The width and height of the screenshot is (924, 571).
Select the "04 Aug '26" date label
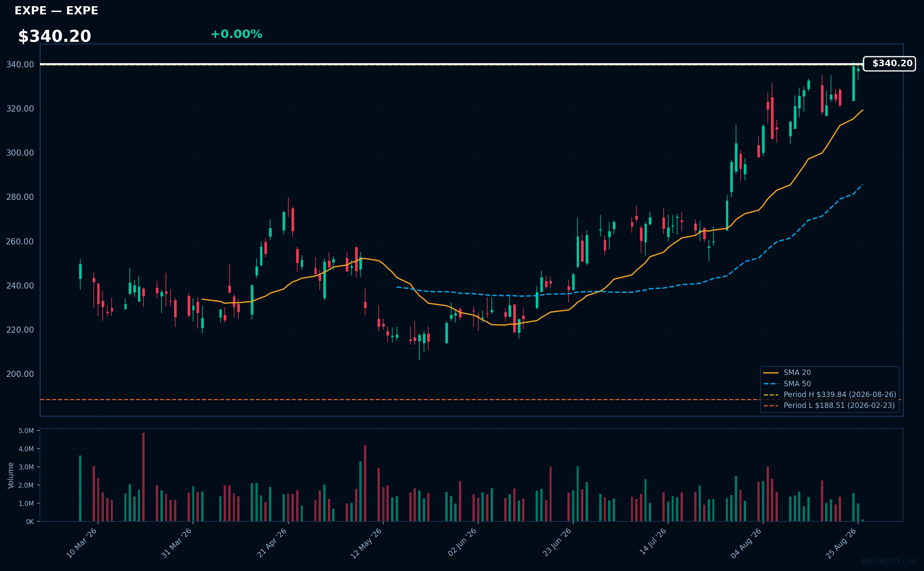tap(746, 543)
